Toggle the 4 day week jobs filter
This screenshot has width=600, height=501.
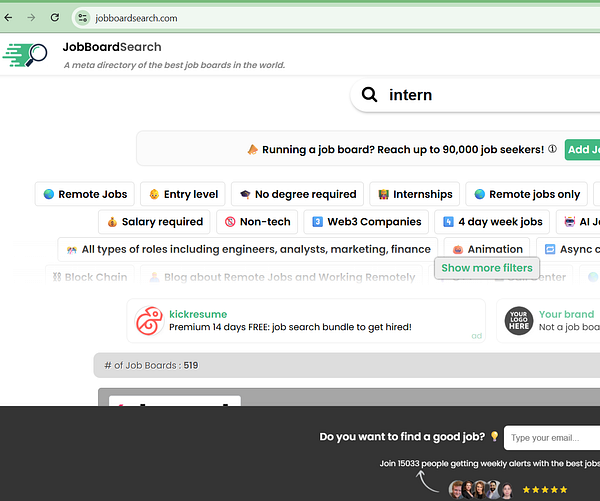(x=492, y=222)
